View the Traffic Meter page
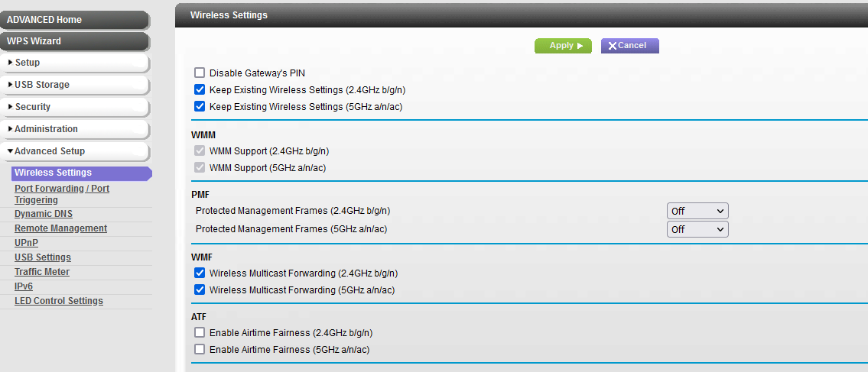Viewport: 868px width, 372px height. pyautogui.click(x=42, y=272)
